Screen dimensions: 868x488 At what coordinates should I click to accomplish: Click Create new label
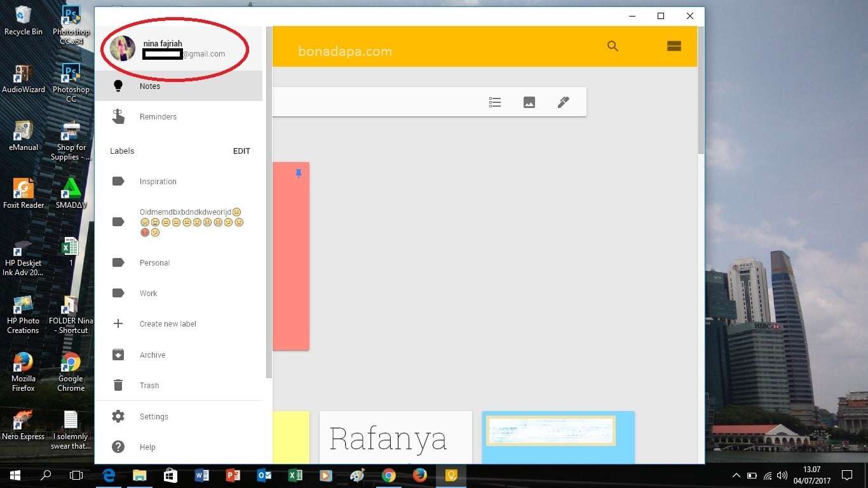179,324
